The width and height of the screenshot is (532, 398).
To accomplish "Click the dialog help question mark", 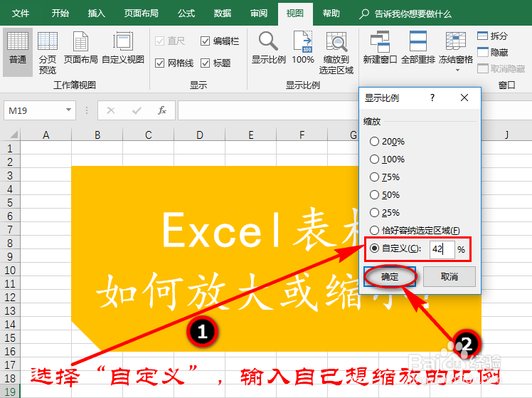I will (x=432, y=98).
